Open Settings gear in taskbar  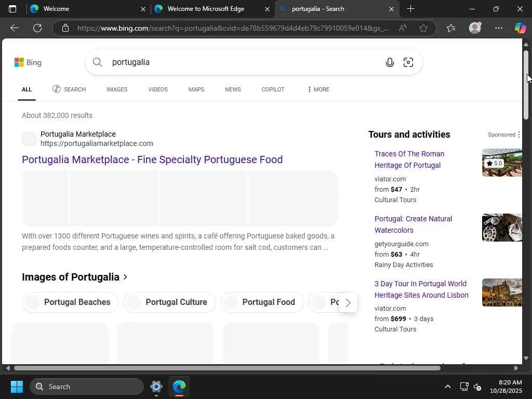(156, 387)
